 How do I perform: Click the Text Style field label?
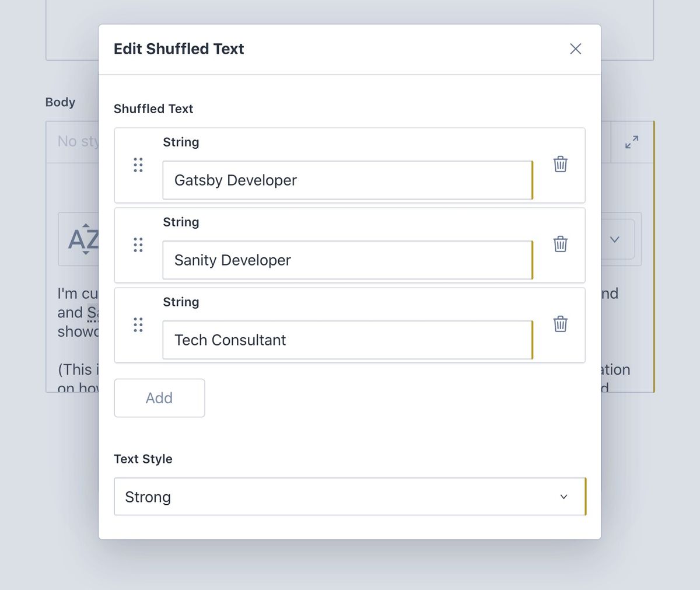143,459
